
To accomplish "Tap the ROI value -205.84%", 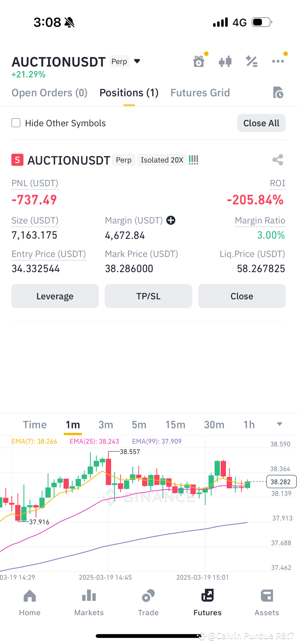I will point(255,200).
